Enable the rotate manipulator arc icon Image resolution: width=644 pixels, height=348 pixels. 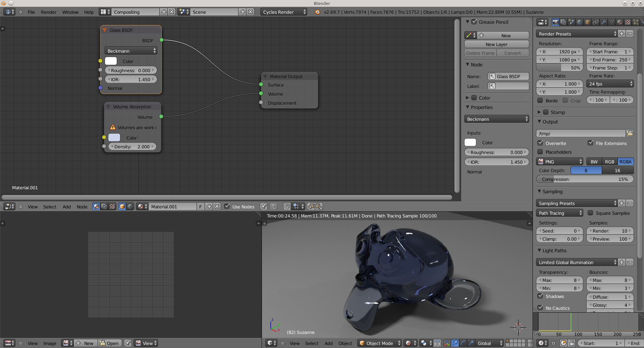(x=463, y=343)
